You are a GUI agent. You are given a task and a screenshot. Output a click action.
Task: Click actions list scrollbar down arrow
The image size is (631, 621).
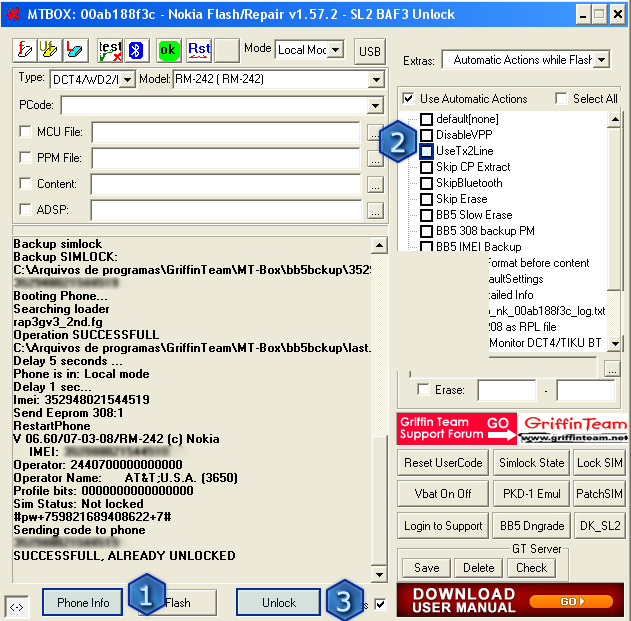point(615,344)
